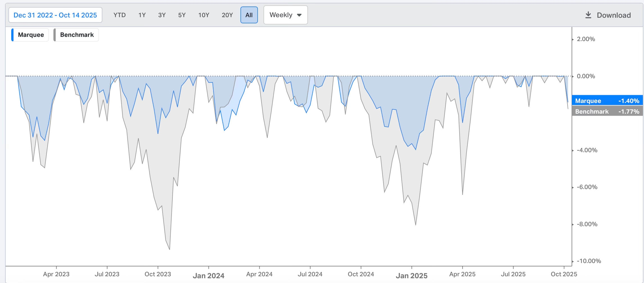
Task: Click the 0.00% y-axis label
Action: pyautogui.click(x=586, y=76)
